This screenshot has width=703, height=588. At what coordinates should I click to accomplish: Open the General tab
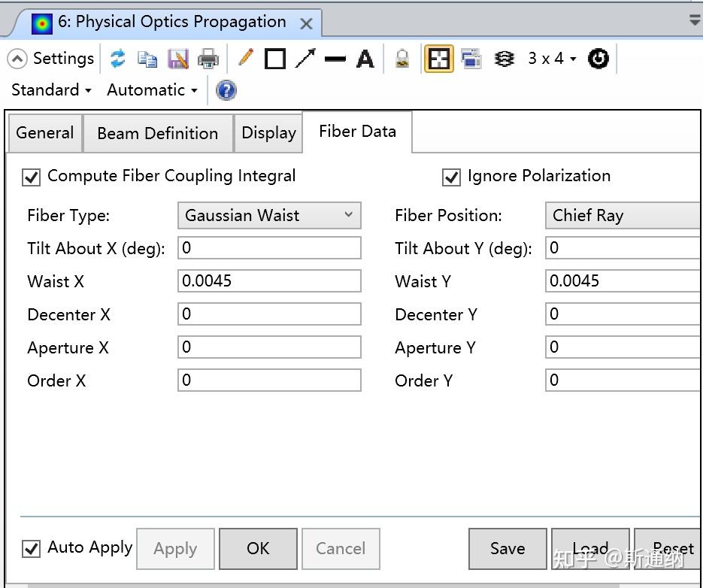[45, 133]
